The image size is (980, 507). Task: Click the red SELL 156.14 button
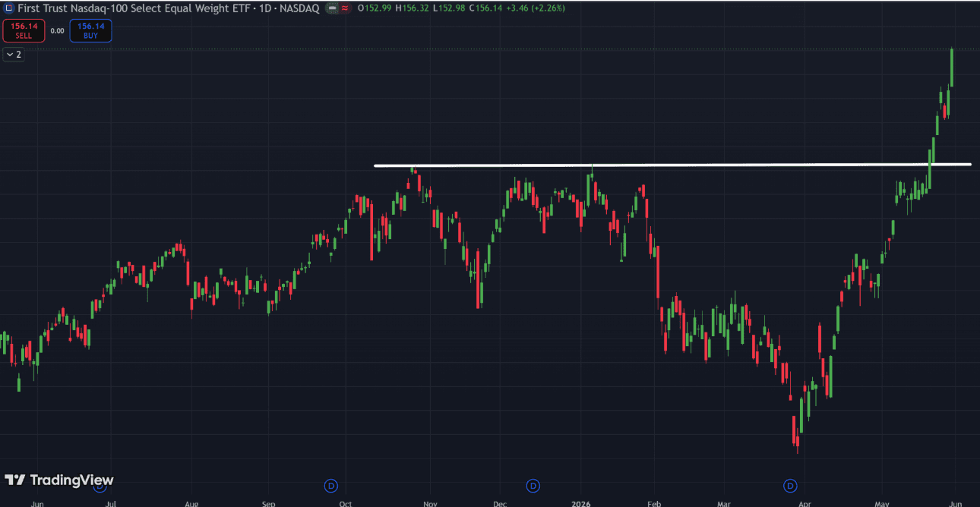24,30
